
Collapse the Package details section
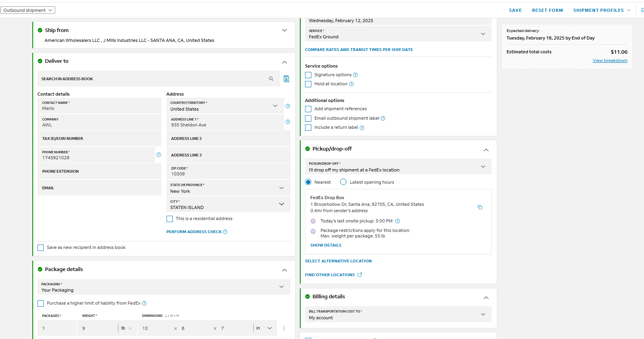point(285,270)
